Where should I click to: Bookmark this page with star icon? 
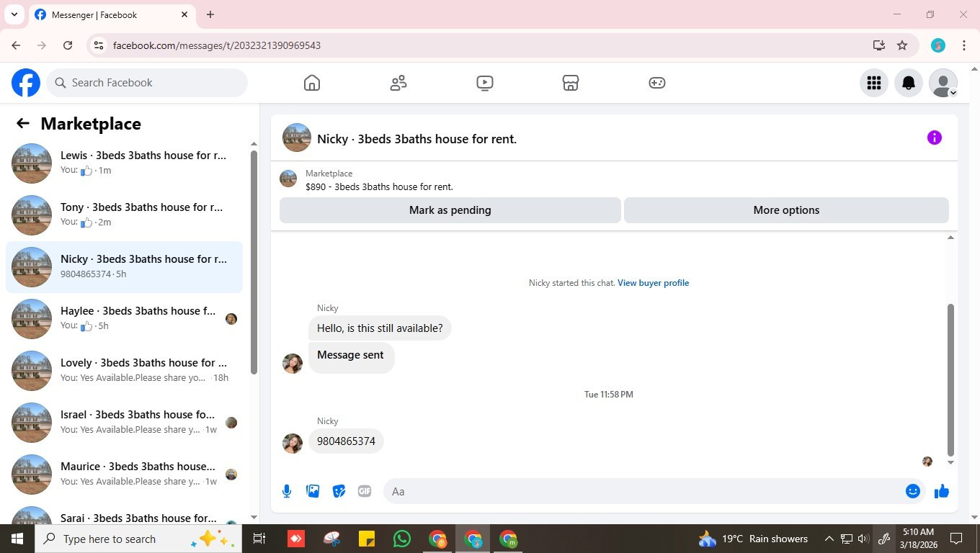[x=902, y=45]
